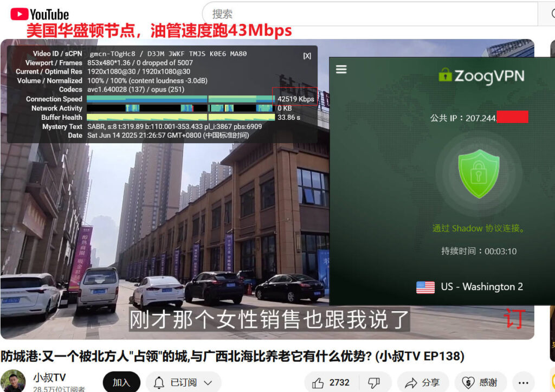Click the ZoogVPN padlock logo
555x392 pixels.
click(445, 75)
